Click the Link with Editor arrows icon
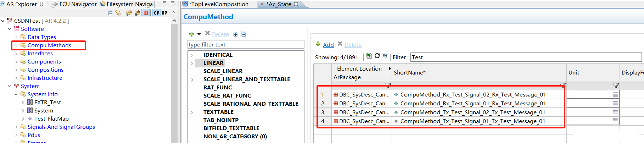Screen dimensions: 644x149 point(118,13)
